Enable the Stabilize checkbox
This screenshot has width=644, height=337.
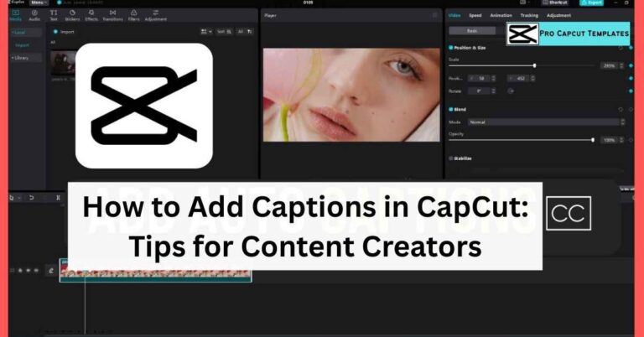(451, 158)
